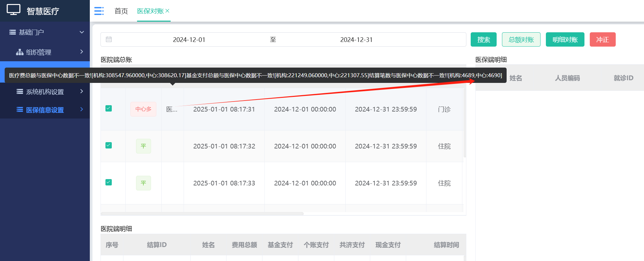The width and height of the screenshot is (644, 261).
Task: Click the horizontal scrollbar under 医院端总账 table
Action: pyautogui.click(x=202, y=214)
